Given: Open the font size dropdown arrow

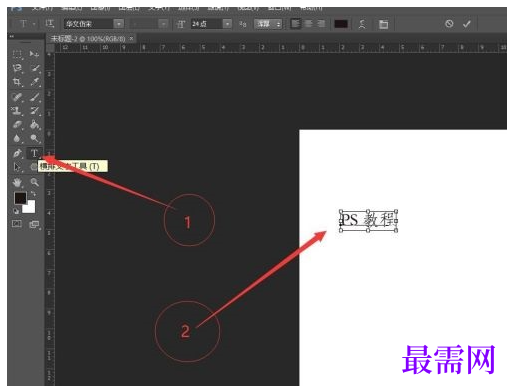Looking at the screenshot, I should coord(227,24).
